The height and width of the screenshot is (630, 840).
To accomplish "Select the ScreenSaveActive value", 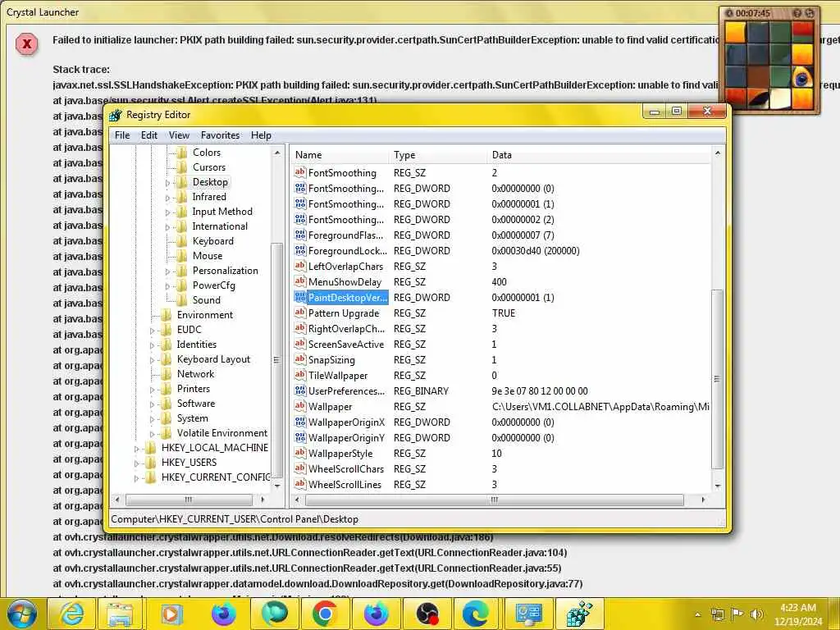I will (x=346, y=344).
